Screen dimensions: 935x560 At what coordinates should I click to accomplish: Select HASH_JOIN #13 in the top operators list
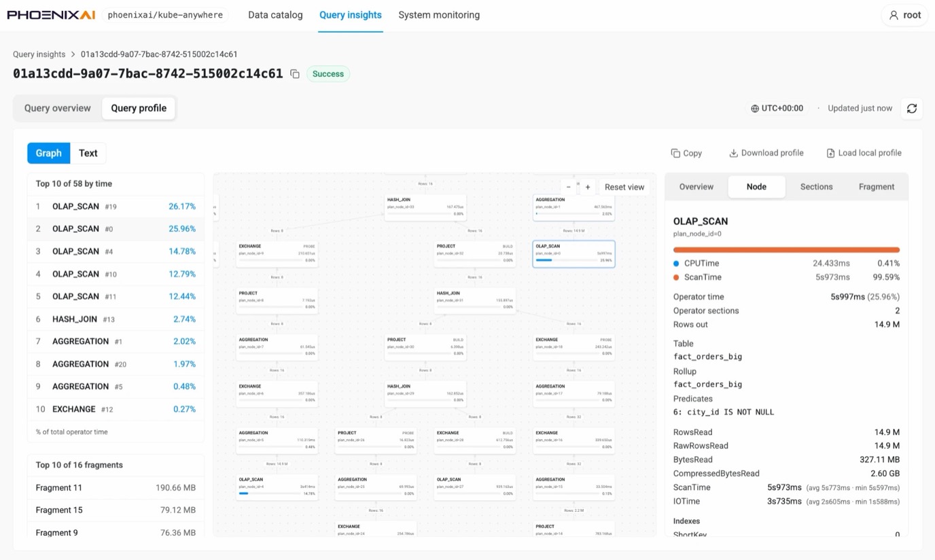click(x=116, y=319)
